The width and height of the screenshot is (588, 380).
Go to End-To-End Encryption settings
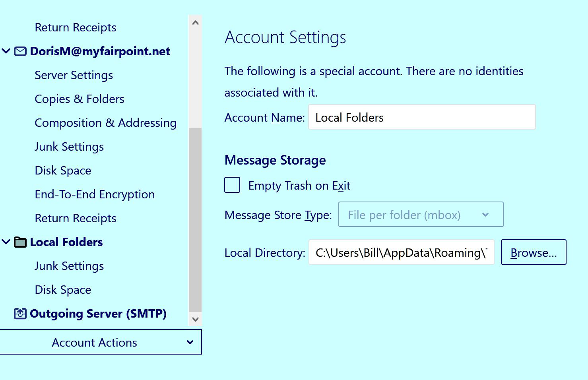pyautogui.click(x=95, y=194)
